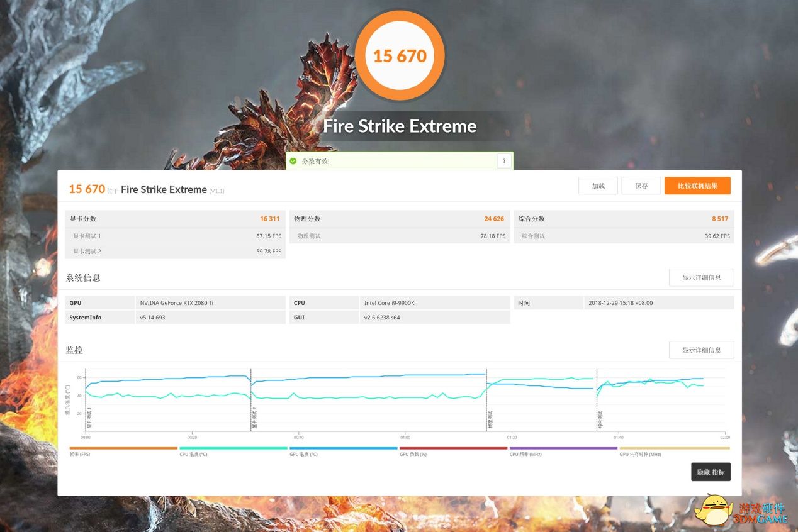Show detailed info for 系统信息 section
Screen dimensions: 798x532
click(x=701, y=277)
